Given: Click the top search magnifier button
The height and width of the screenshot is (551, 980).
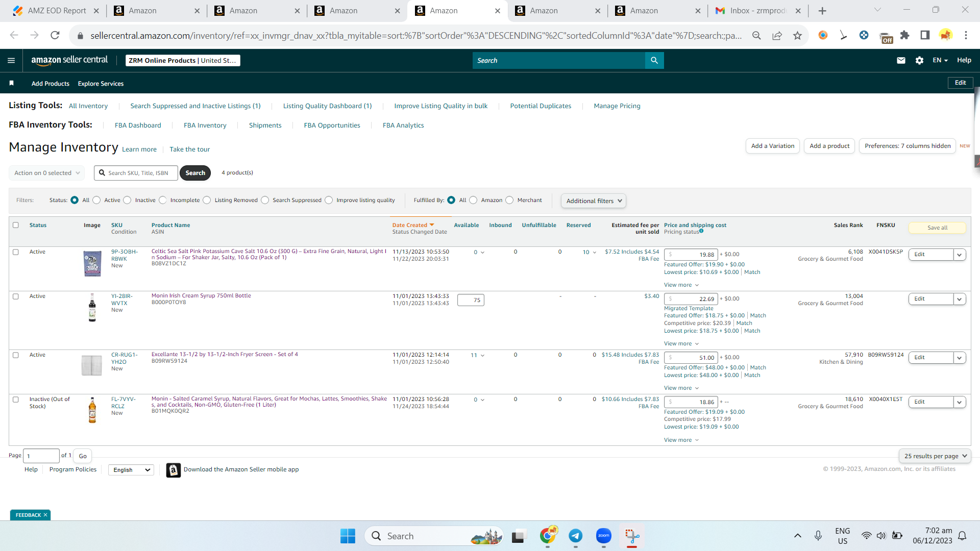Looking at the screenshot, I should coord(654,60).
